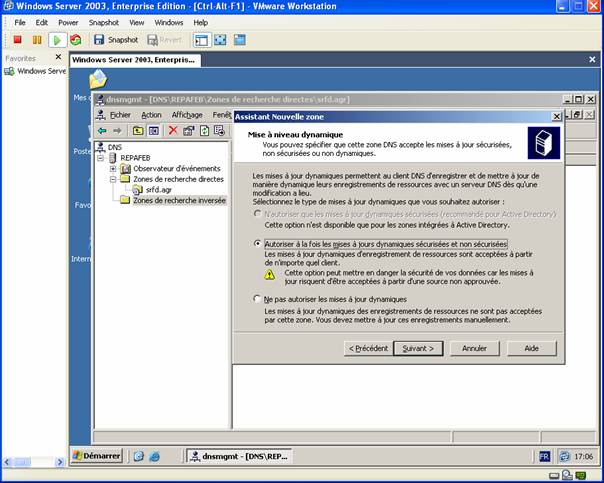The width and height of the screenshot is (604, 483).
Task: Click guest desktop folder icon at top
Action: coord(98,79)
